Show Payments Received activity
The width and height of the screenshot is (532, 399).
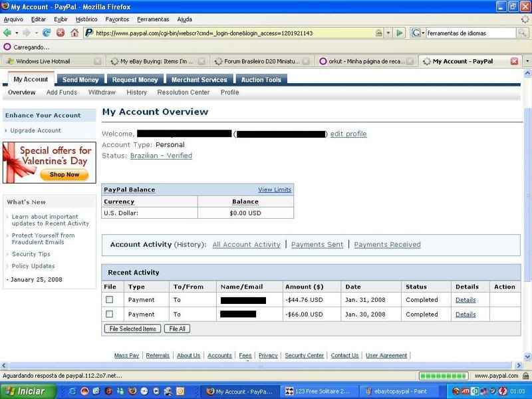(388, 244)
